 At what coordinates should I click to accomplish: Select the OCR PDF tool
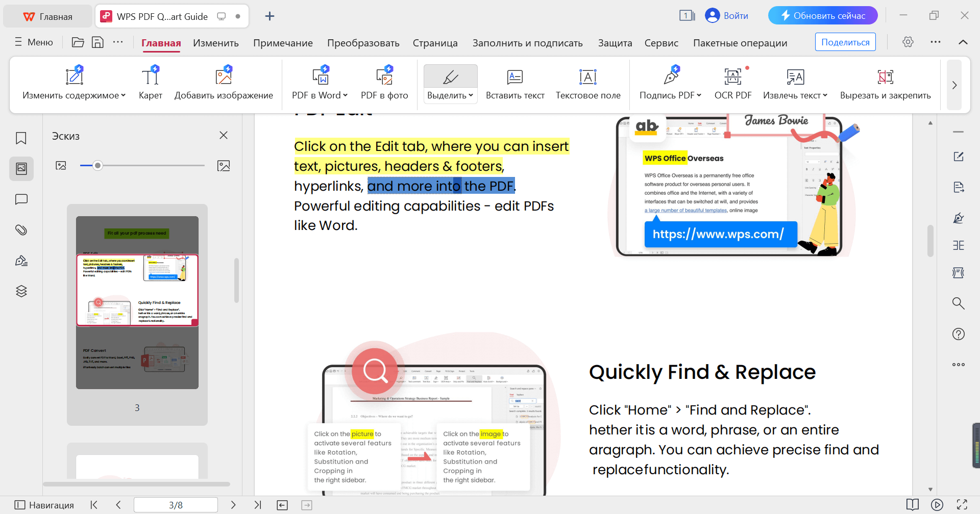coord(733,83)
